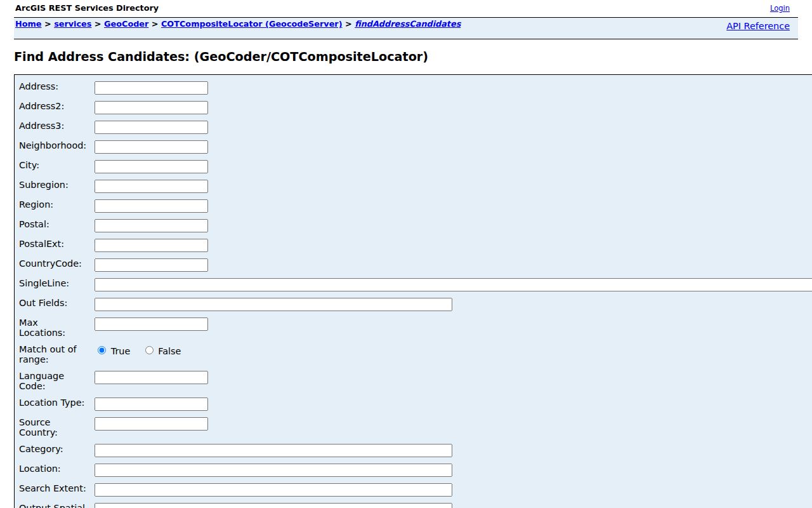Click the Category input field
The height and width of the screenshot is (508, 812).
(273, 451)
